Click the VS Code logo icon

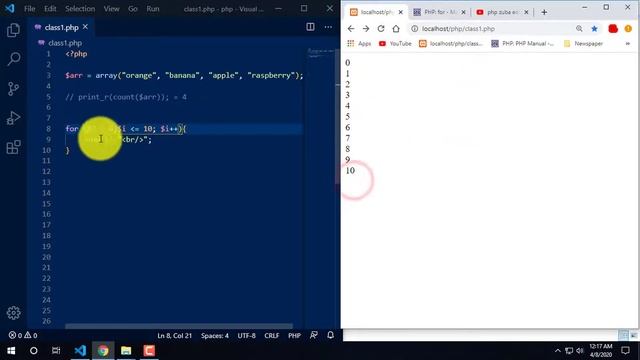[x=10, y=8]
